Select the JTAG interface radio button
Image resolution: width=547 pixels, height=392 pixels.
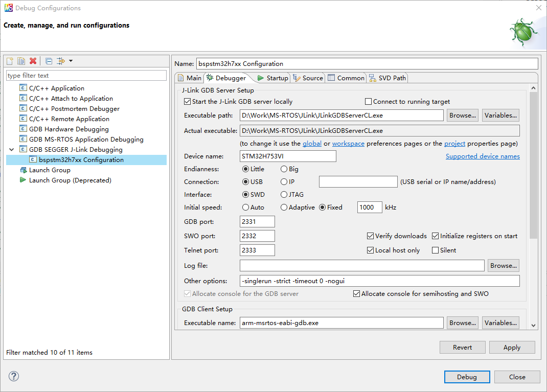pos(284,195)
